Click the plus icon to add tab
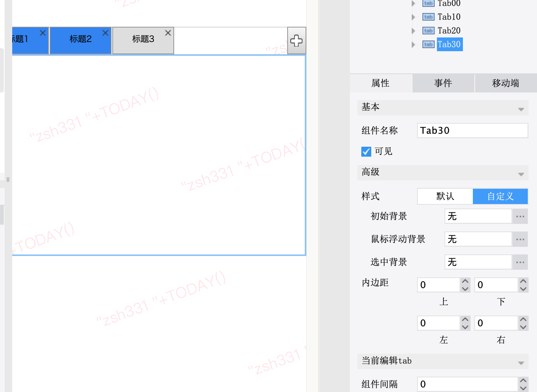537x392 pixels. [x=296, y=40]
